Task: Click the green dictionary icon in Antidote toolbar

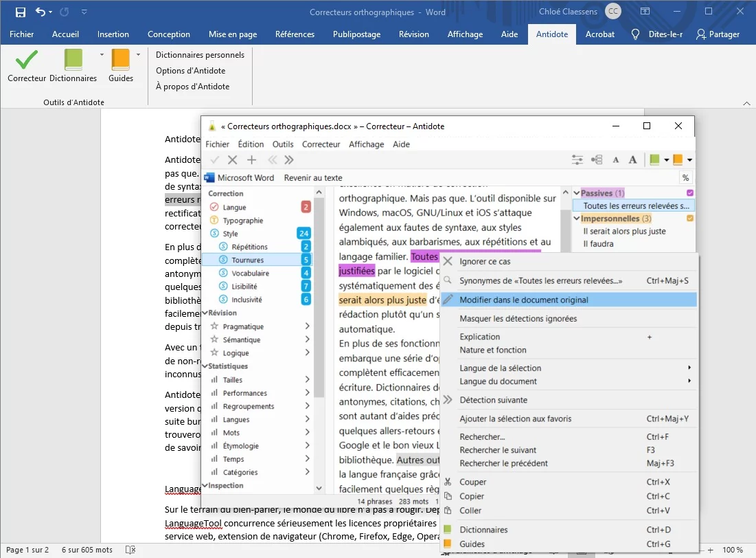Action: click(654, 160)
